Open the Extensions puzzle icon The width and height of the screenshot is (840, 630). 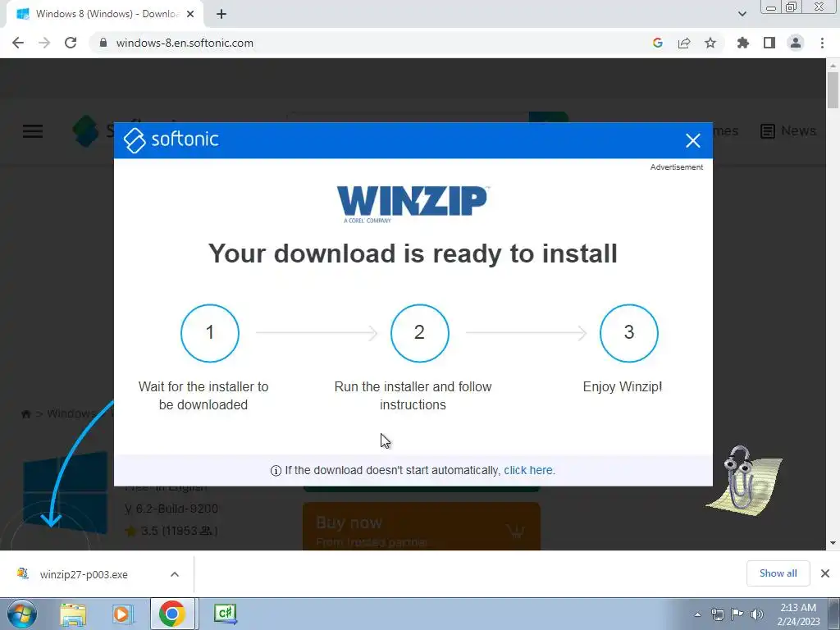[x=742, y=43]
